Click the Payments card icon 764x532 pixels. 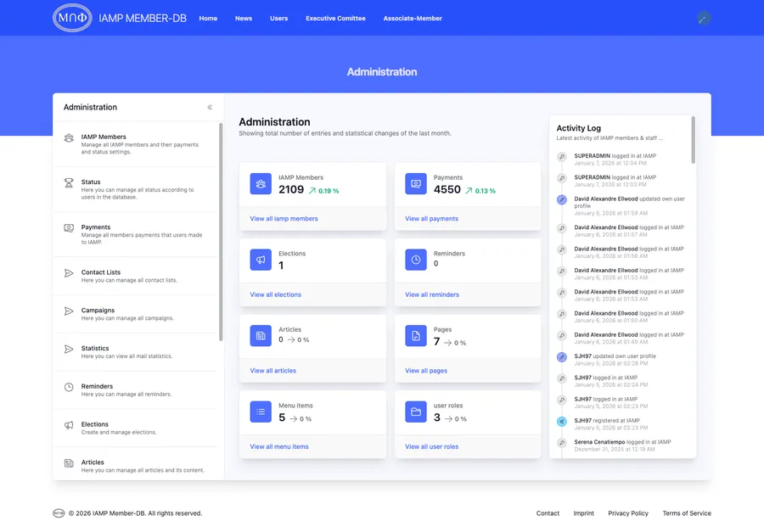point(416,183)
